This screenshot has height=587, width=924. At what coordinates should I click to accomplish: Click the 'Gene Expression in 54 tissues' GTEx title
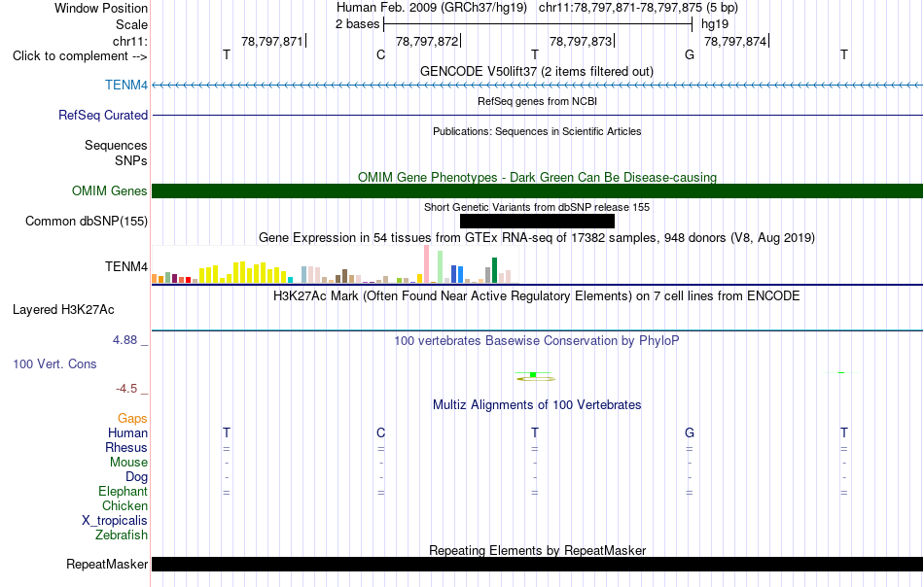537,237
